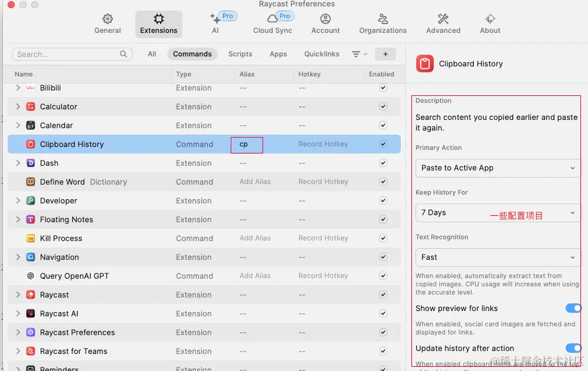
Task: Expand the Developer extension row
Action: (x=18, y=200)
